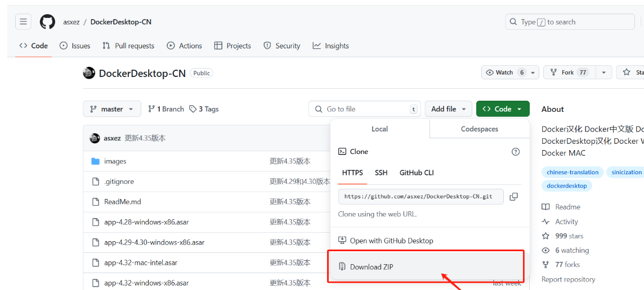Click the repository avatar beside DockerDesktop-CN title

pos(89,74)
